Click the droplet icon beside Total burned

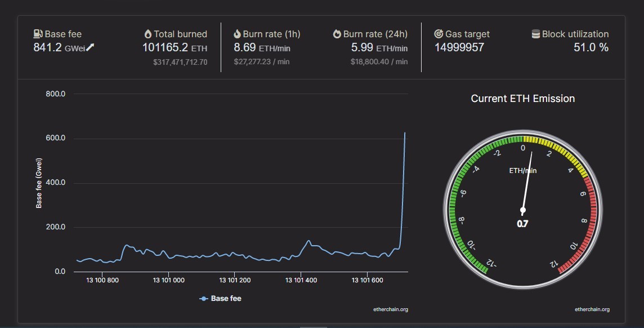pos(148,34)
